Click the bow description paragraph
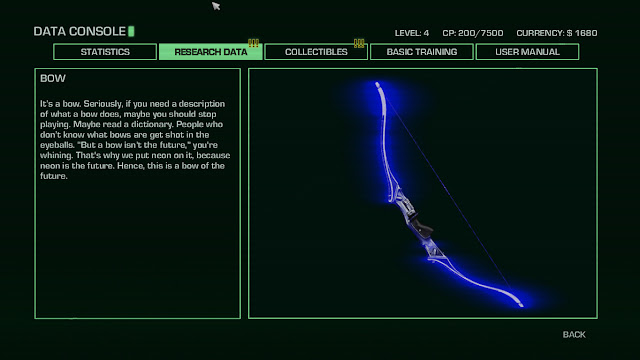This screenshot has width=640, height=360. coord(135,140)
